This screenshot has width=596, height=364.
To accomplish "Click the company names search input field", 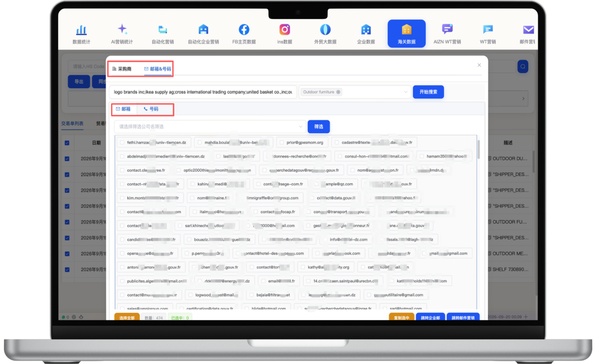I will 203,92.
